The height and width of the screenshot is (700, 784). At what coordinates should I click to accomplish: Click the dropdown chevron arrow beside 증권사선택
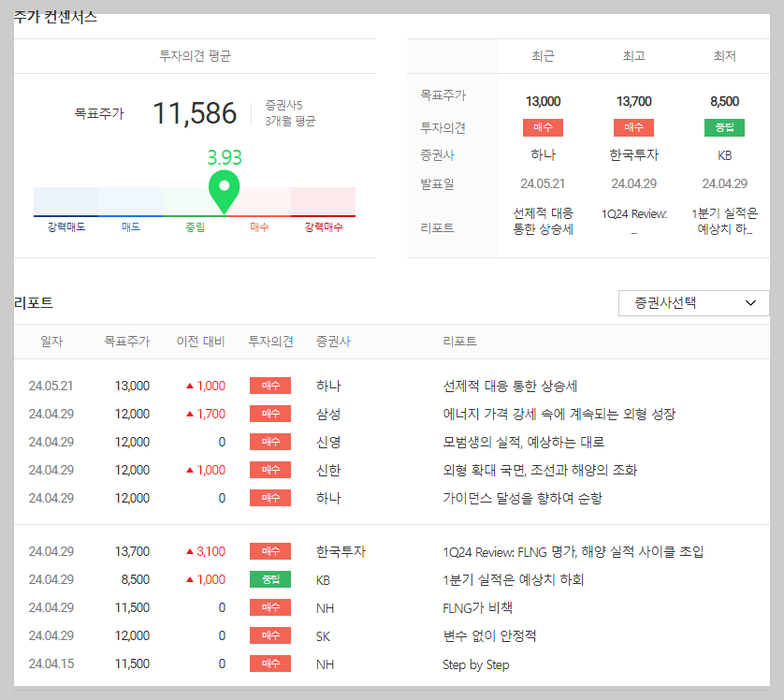point(750,303)
